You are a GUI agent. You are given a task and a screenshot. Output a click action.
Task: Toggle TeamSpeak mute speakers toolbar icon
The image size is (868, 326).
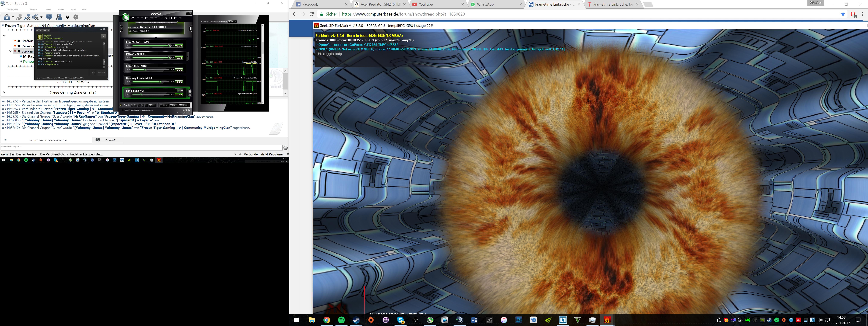click(35, 17)
